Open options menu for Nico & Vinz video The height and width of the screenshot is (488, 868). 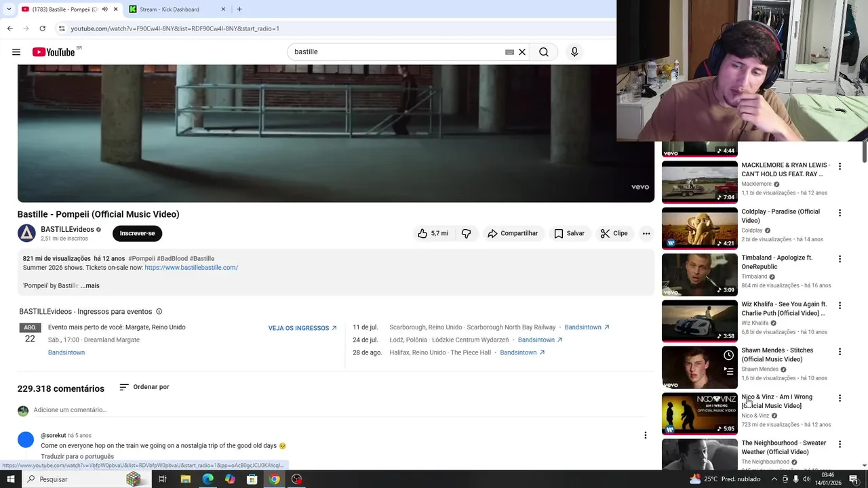pyautogui.click(x=840, y=398)
